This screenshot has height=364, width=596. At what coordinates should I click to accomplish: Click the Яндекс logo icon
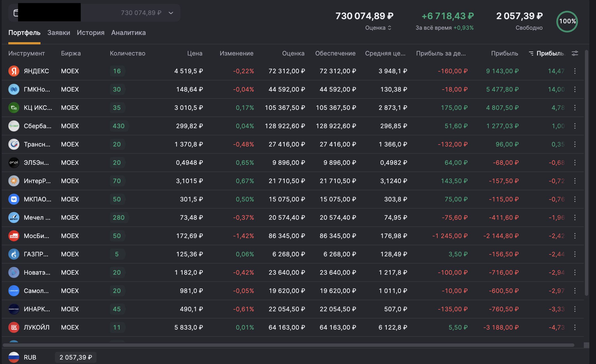pyautogui.click(x=14, y=71)
